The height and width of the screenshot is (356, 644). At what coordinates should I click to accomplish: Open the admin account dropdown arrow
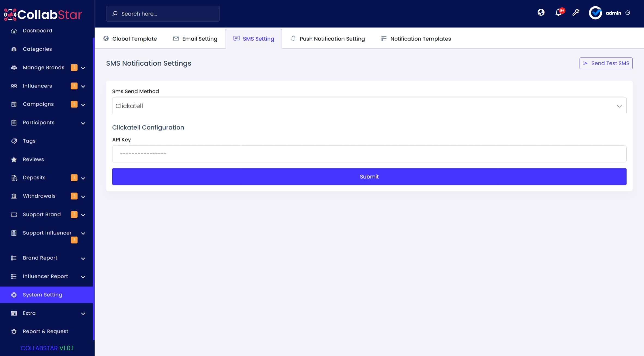point(628,13)
